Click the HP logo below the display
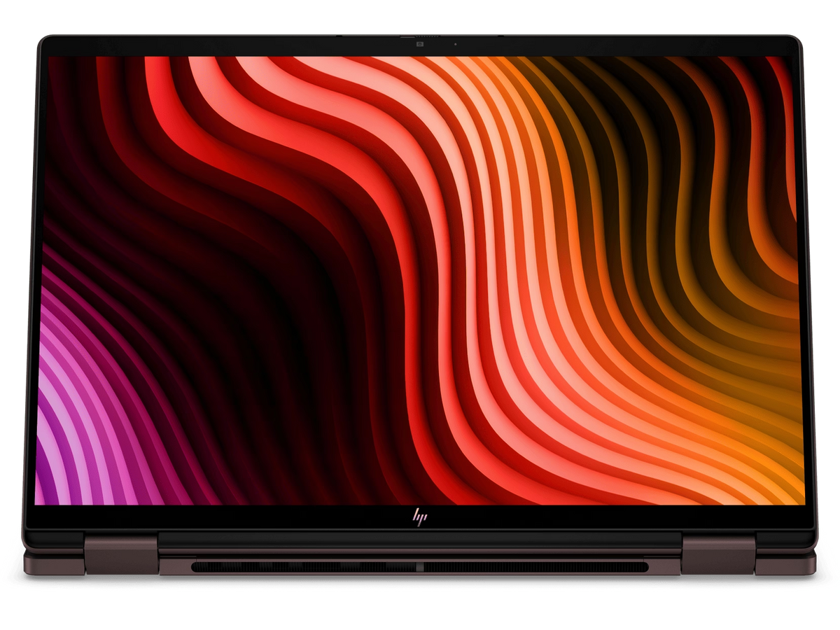The image size is (840, 630). (420, 518)
